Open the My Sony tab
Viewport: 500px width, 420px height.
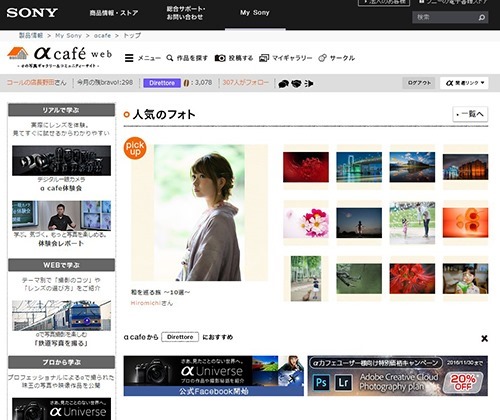coord(255,13)
